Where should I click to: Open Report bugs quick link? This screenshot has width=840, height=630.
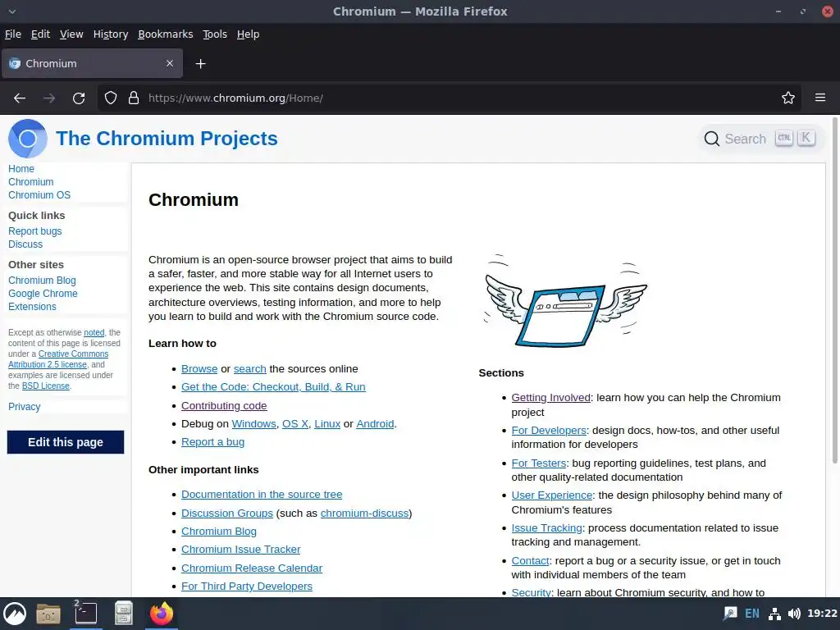pyautogui.click(x=34, y=231)
